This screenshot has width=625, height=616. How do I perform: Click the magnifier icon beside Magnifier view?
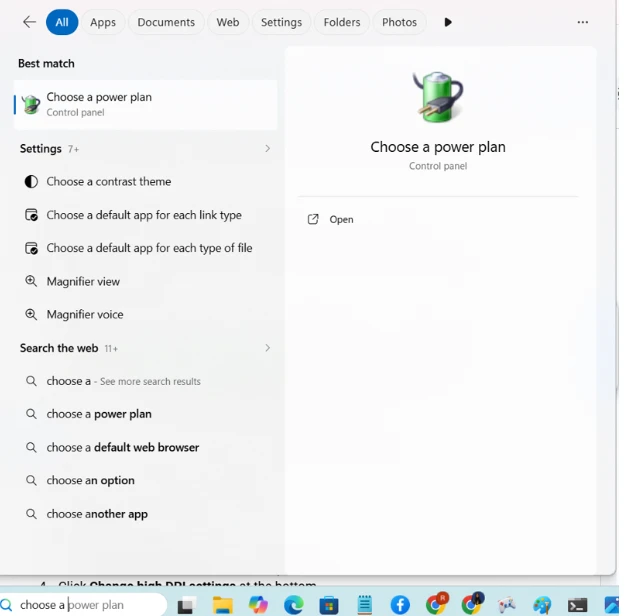point(31,281)
